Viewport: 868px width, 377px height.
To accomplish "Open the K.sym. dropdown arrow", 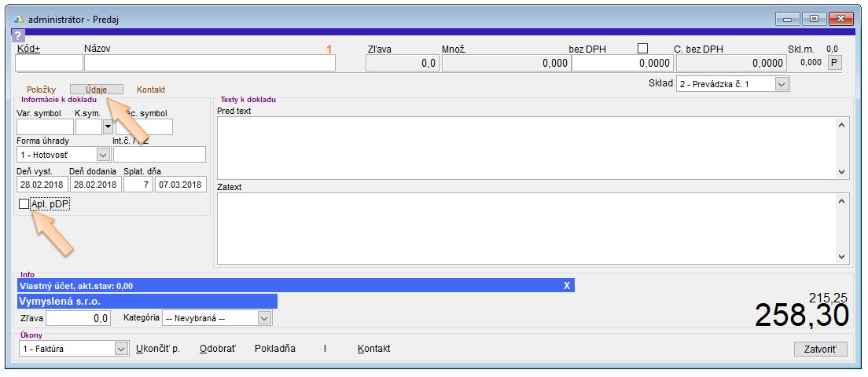I will [x=108, y=127].
